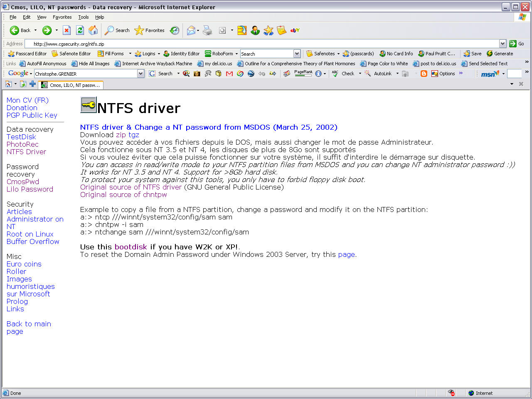Refresh the page using the Refresh icon
Viewport: 532px width, 399px height.
point(80,30)
